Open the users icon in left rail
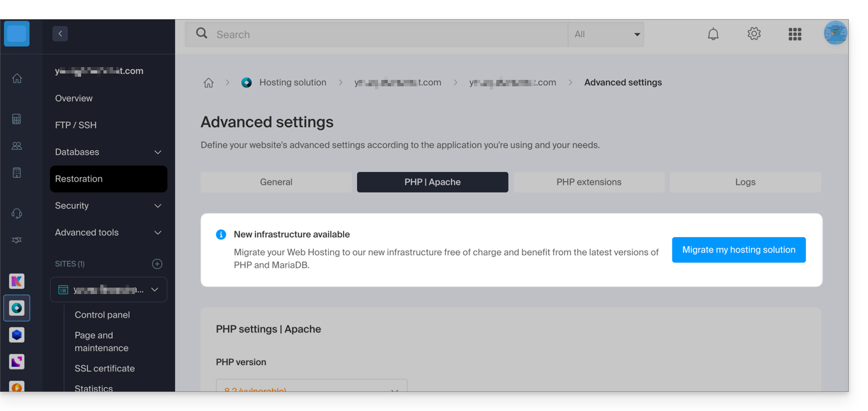Screen dimensions: 868x411 17,146
